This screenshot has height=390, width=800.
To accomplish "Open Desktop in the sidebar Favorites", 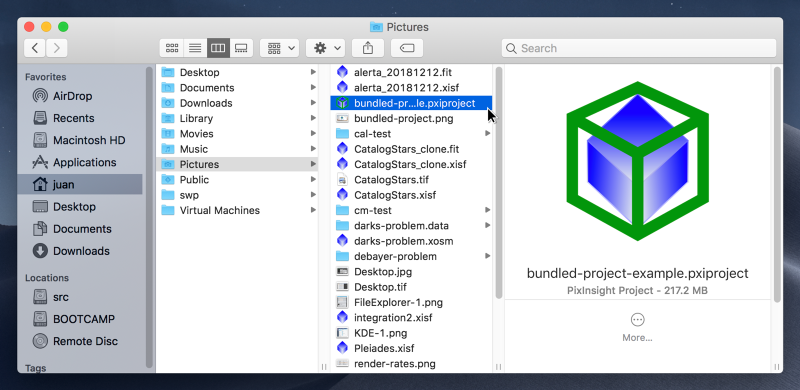I will (80, 207).
